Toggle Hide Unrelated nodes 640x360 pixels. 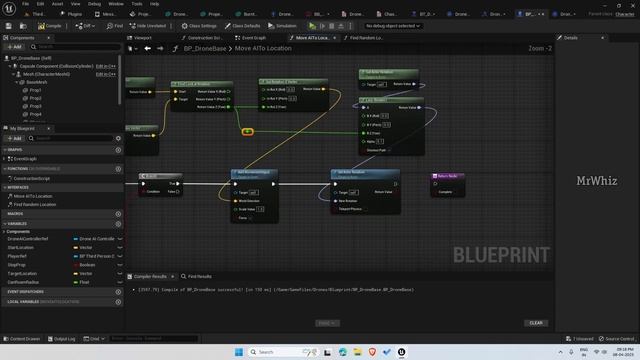coord(147,26)
